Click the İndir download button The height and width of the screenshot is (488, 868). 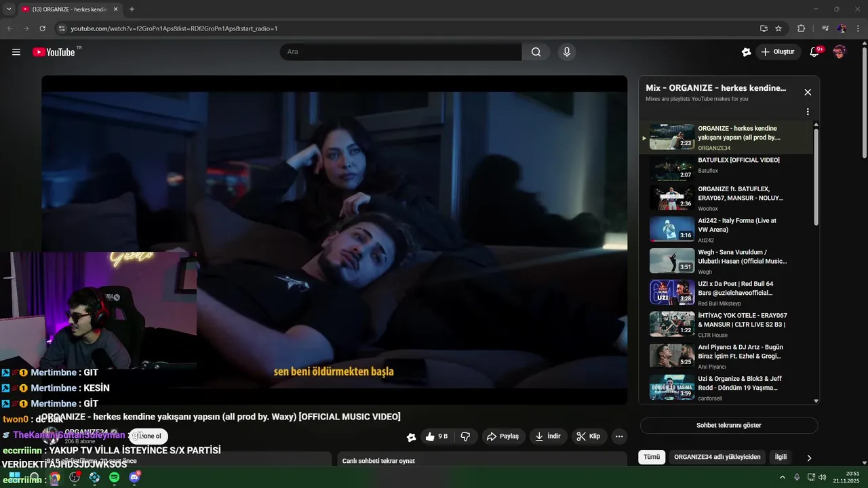(x=549, y=436)
